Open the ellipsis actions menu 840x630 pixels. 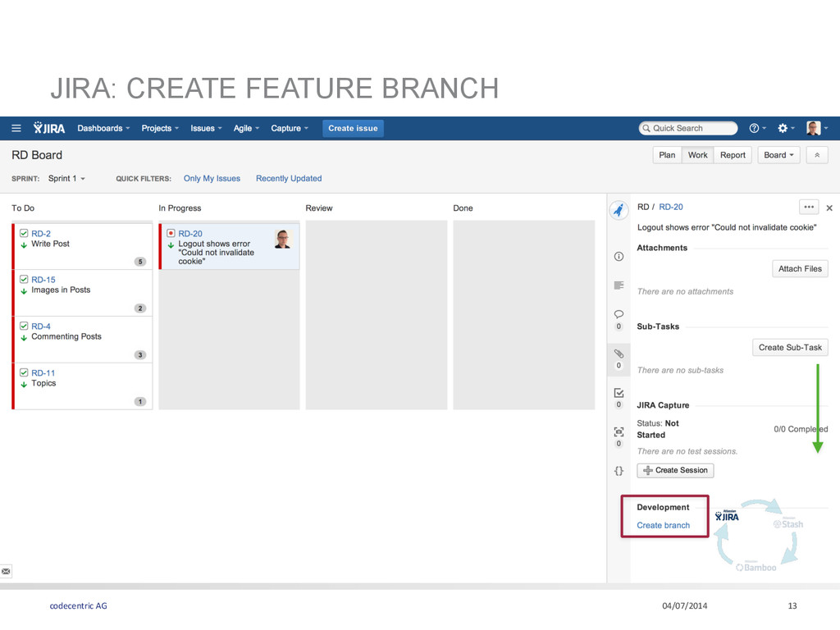click(x=809, y=207)
